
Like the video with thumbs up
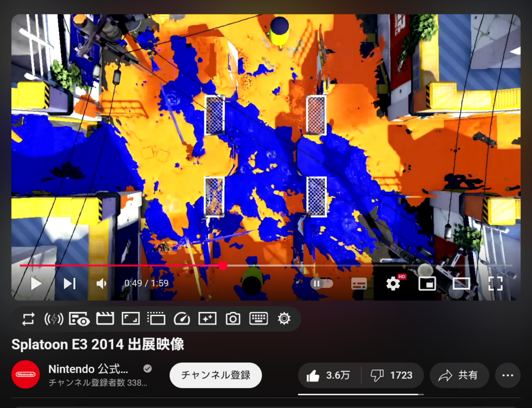pyautogui.click(x=329, y=375)
